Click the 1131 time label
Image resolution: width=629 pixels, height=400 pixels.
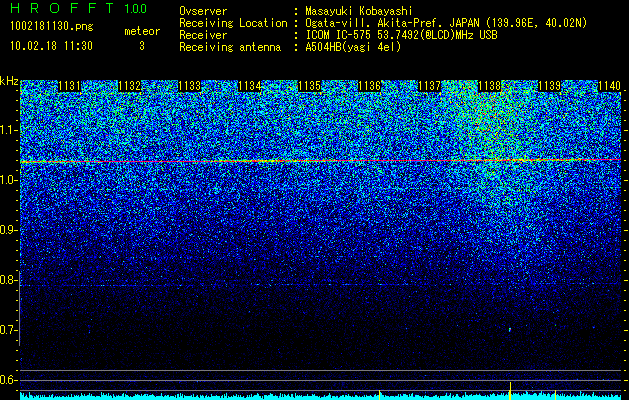pyautogui.click(x=69, y=86)
